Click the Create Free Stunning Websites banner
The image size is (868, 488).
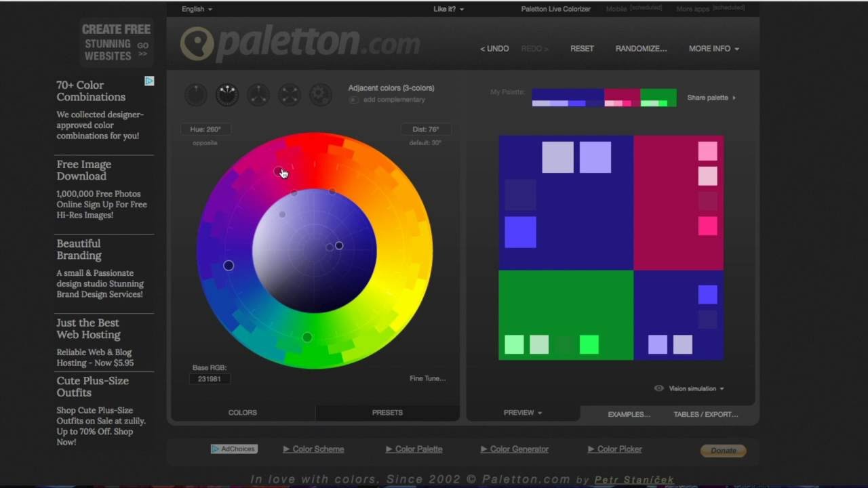click(116, 43)
